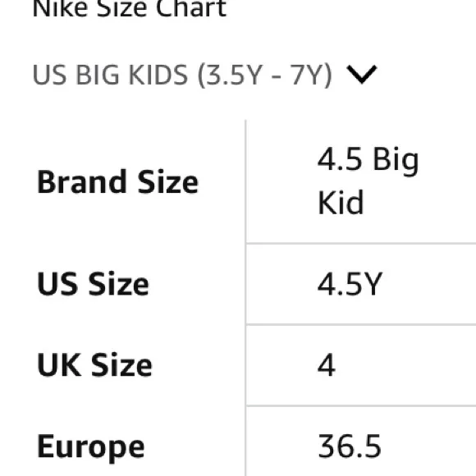The height and width of the screenshot is (476, 476).
Task: Click the word Size in US Size
Action: click(119, 283)
